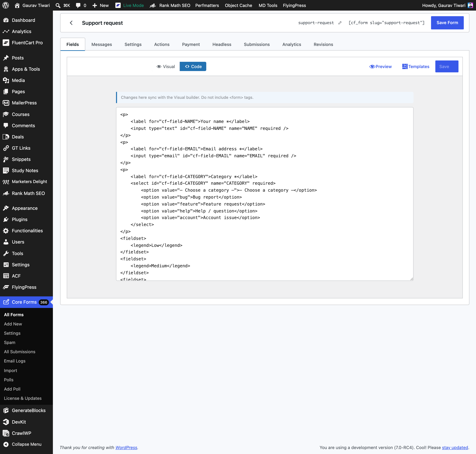The width and height of the screenshot is (476, 454).
Task: Open the Spam submenu item
Action: point(10,342)
